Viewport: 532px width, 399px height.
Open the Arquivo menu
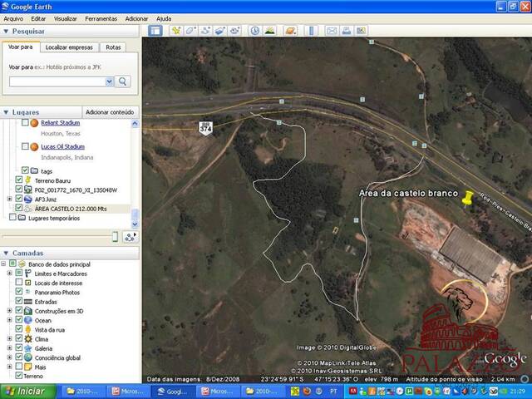13,19
